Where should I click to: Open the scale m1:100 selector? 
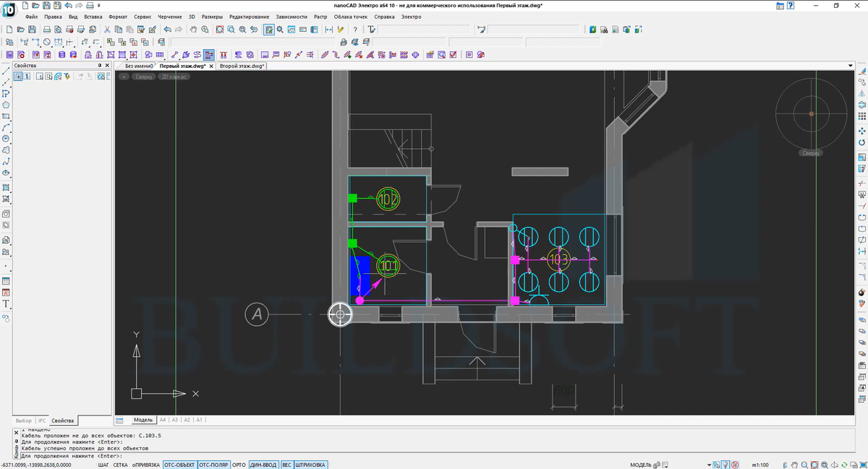pos(759,465)
